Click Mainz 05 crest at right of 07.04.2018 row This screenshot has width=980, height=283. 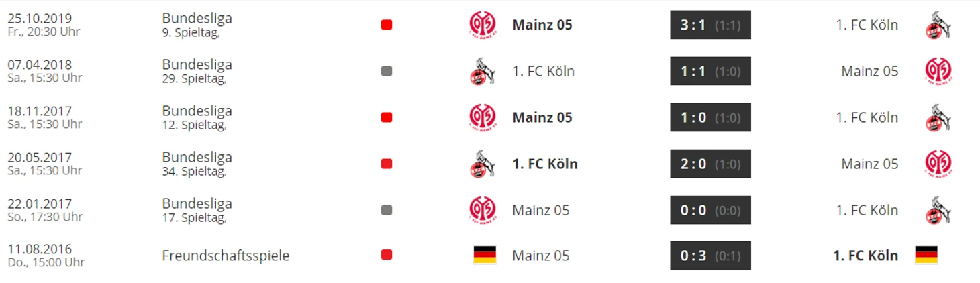[938, 72]
